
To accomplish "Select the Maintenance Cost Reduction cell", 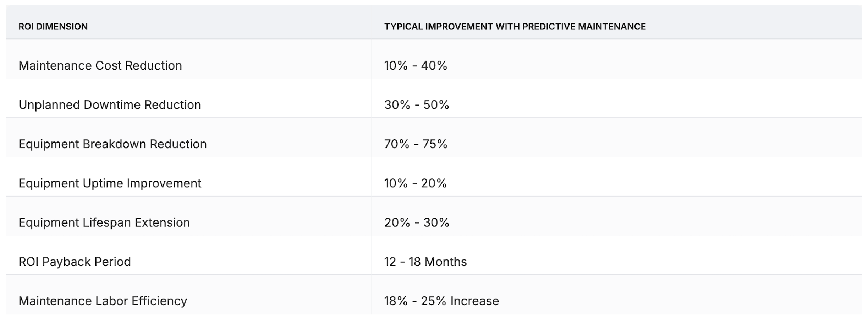I will click(100, 66).
